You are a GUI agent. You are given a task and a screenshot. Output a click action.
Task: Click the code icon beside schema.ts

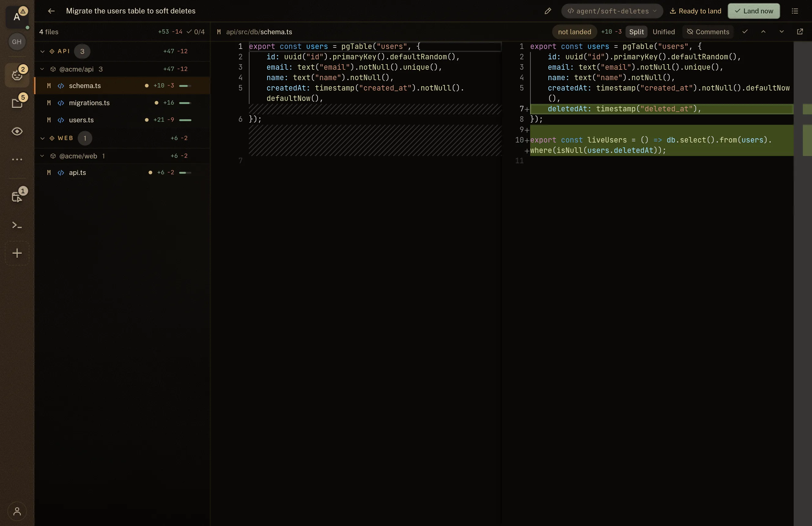[x=61, y=86]
